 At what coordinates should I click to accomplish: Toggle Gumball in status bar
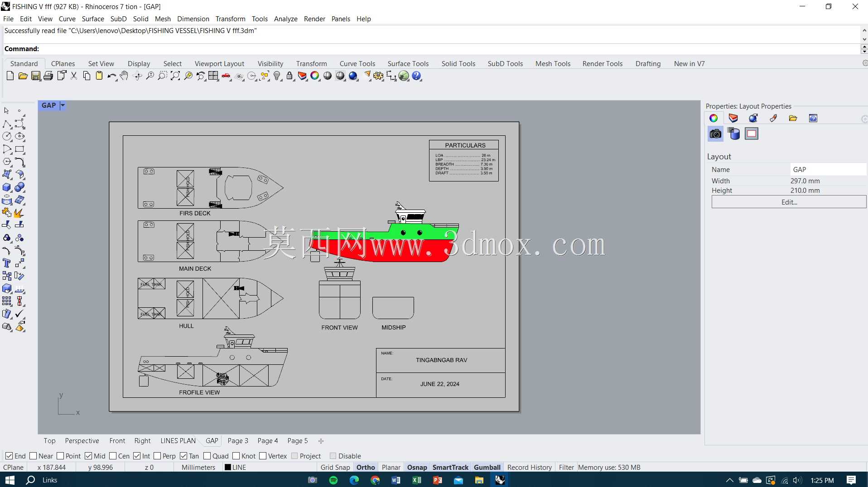tap(487, 468)
